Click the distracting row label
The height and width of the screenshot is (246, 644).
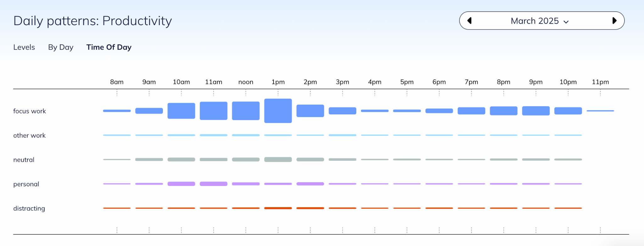[x=29, y=208]
